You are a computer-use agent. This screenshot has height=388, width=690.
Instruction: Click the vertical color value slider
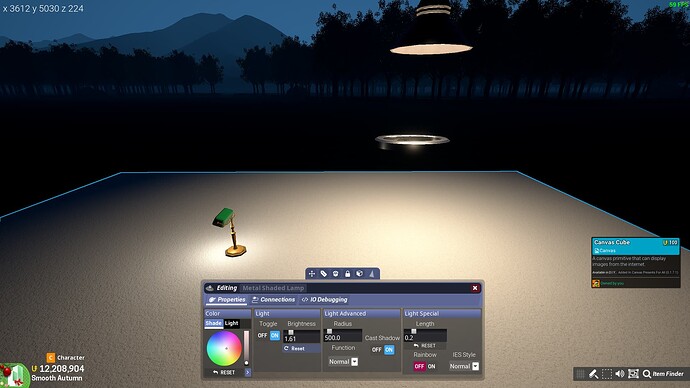point(246,348)
